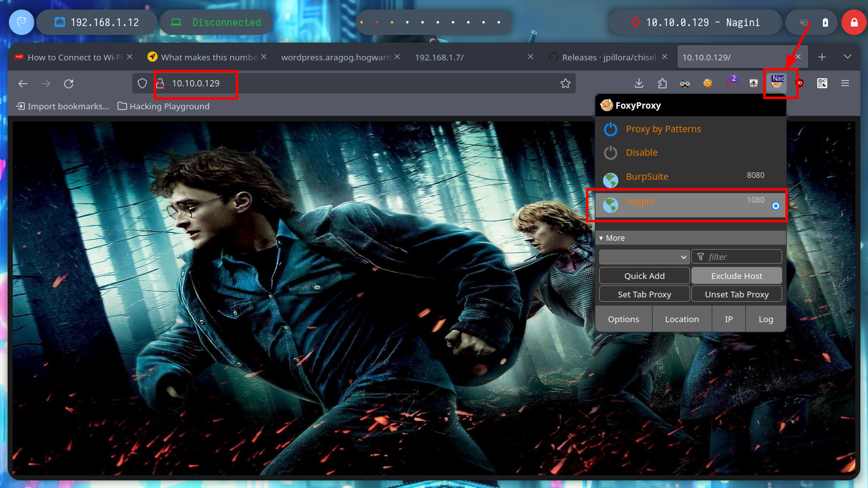Viewport: 868px width, 488px height.
Task: Open the extensions puzzle-piece menu
Action: click(x=662, y=83)
